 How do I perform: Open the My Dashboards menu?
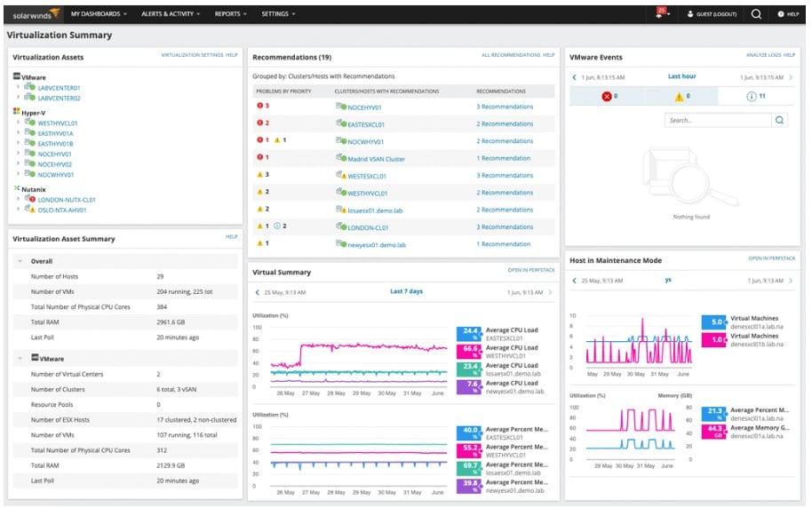coord(99,14)
